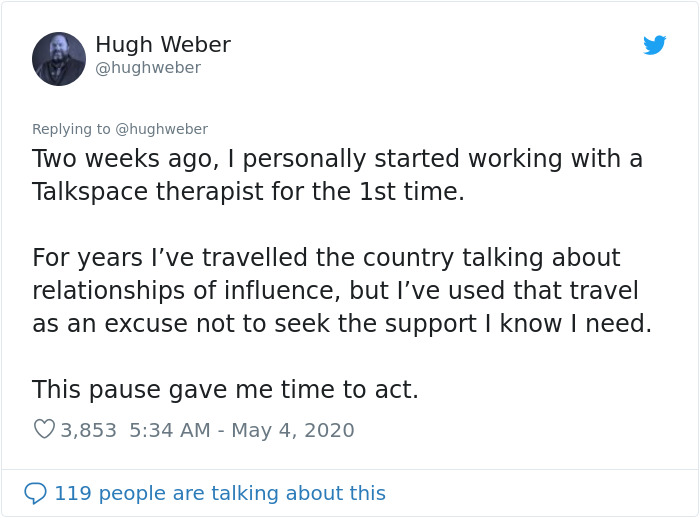The image size is (700, 518).
Task: Click the "support I know I need" text
Action: [518, 324]
